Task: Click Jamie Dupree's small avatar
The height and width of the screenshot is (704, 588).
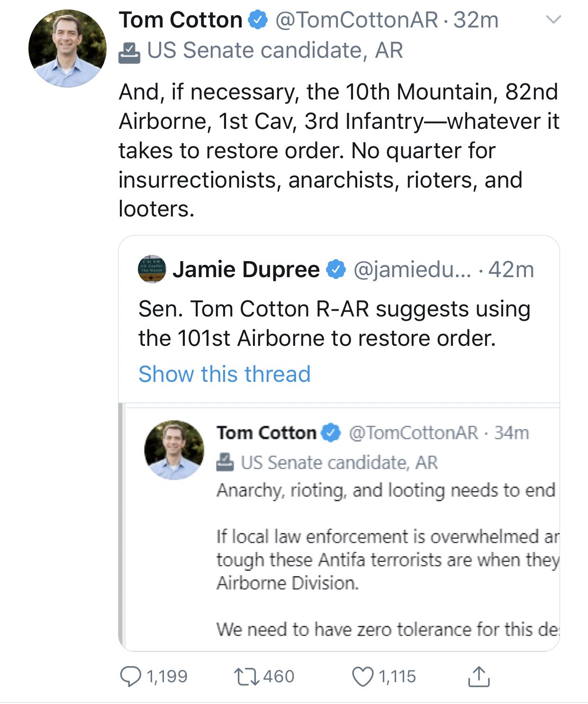Action: (152, 269)
